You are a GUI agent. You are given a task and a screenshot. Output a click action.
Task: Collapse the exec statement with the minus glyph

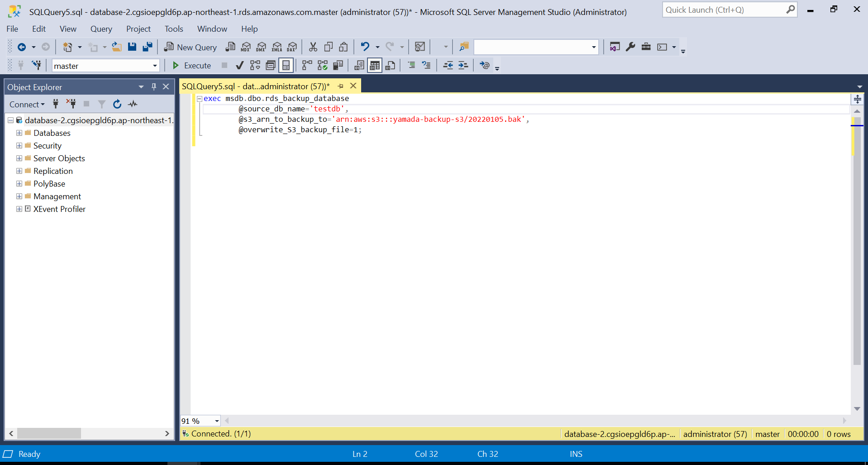(200, 98)
